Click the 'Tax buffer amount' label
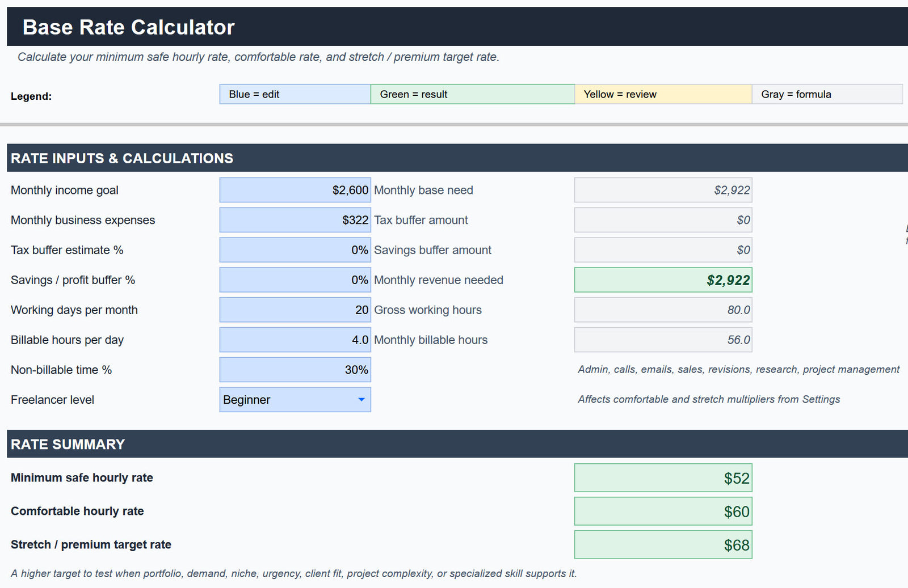The width and height of the screenshot is (908, 588). (x=421, y=220)
